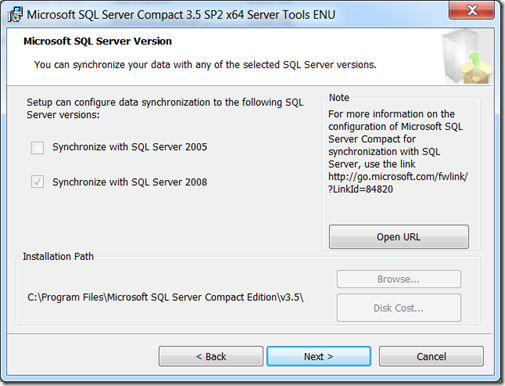Viewport: 505px width, 386px height.
Task: Enable Synchronize with SQL Server 2005
Action: 37,147
